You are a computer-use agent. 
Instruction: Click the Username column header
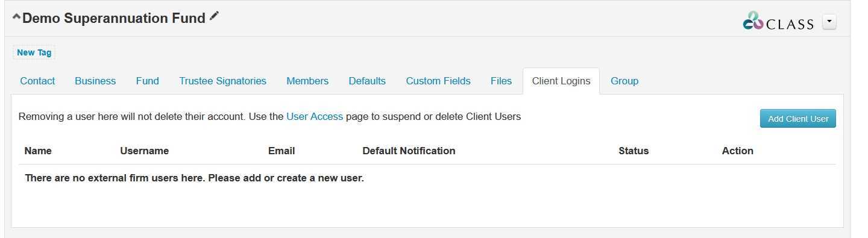pos(145,151)
